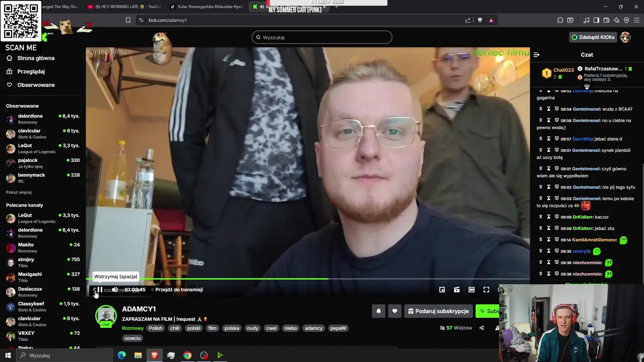Click Windows taskbar Wyszukaj search box

[64, 355]
